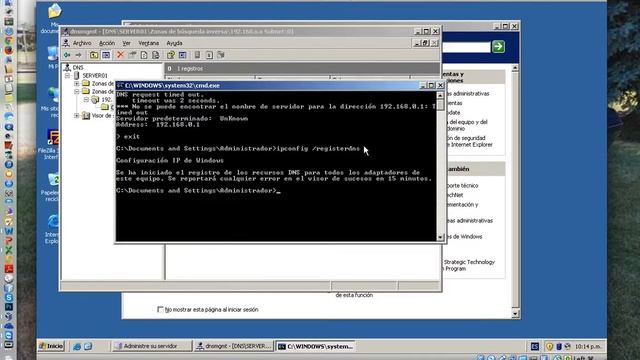Open the Ayuda menu
Screen dimensions: 640x360
[x=174, y=43]
